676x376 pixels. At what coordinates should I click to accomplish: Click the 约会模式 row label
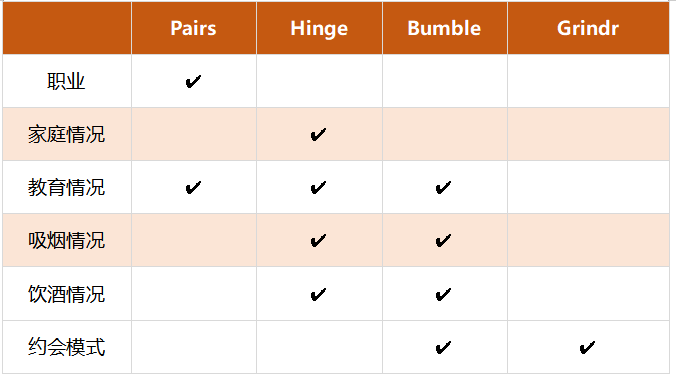point(66,347)
